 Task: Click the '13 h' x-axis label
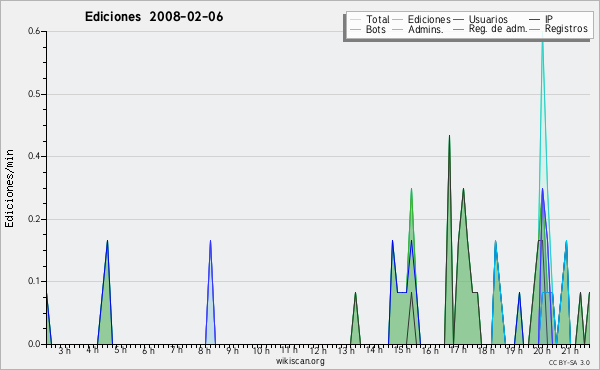tap(346, 351)
